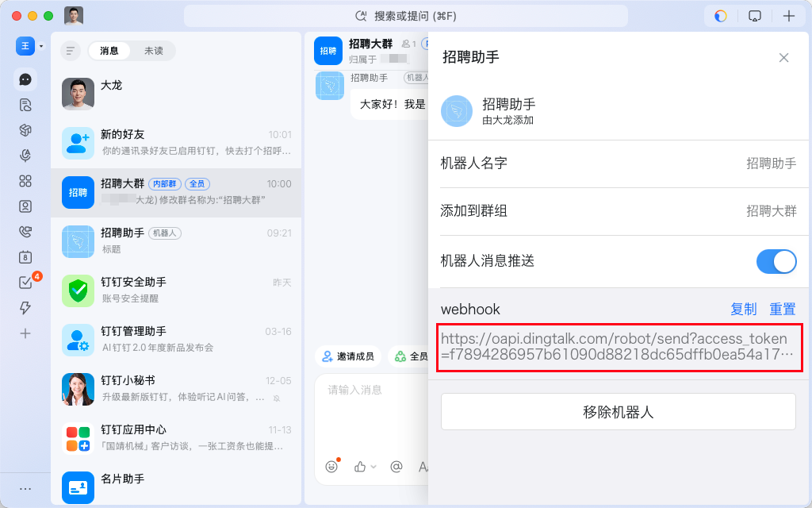Open the 新的好友 conversation

(x=176, y=143)
